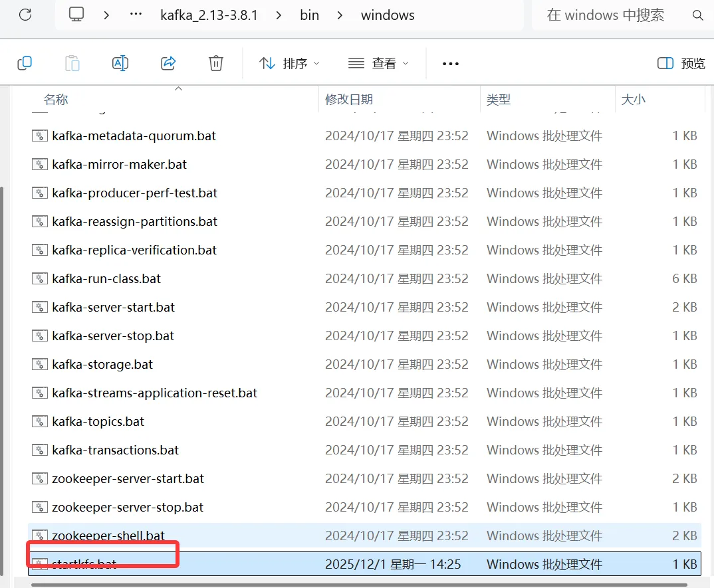Viewport: 714px width, 588px height.
Task: Click the Paste toolbar icon
Action: [x=72, y=63]
